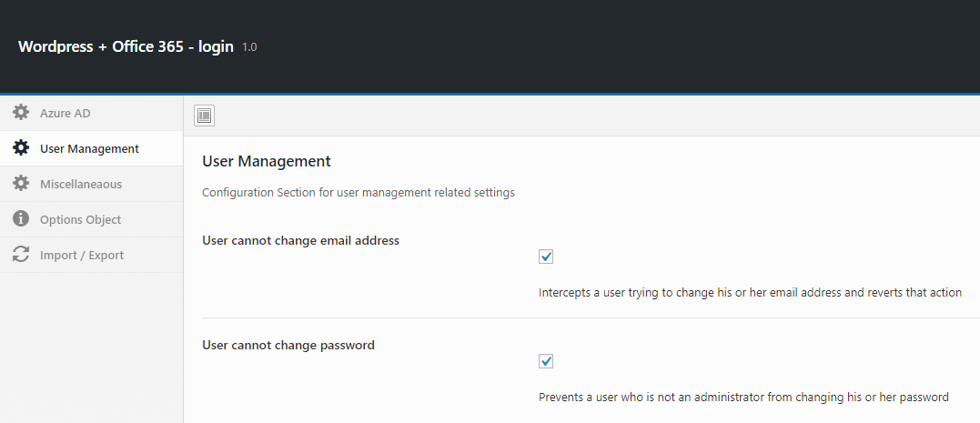Click the User cannot change password label

point(288,345)
